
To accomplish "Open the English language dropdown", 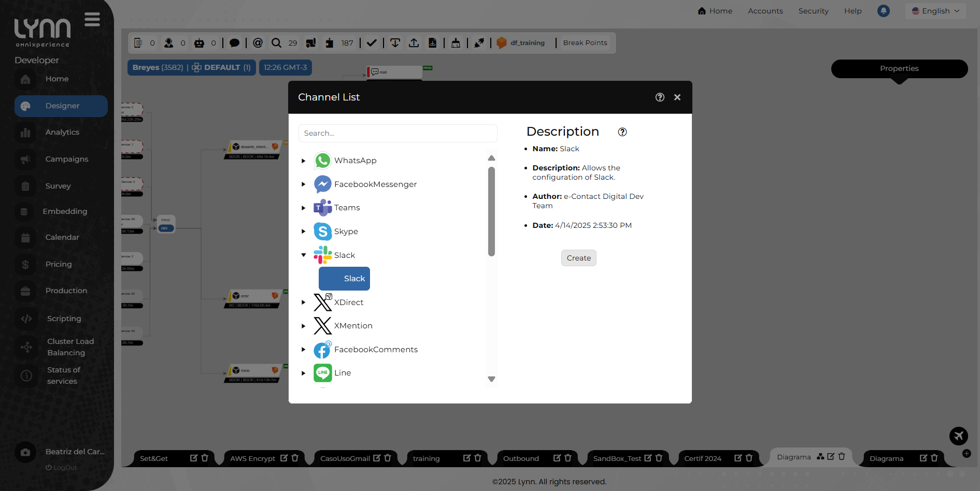I will (935, 11).
